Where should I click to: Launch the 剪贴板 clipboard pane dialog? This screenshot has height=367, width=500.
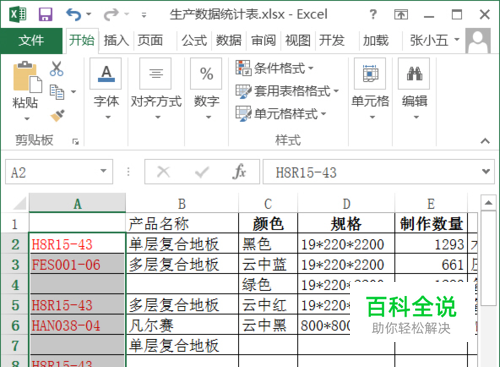click(x=76, y=142)
